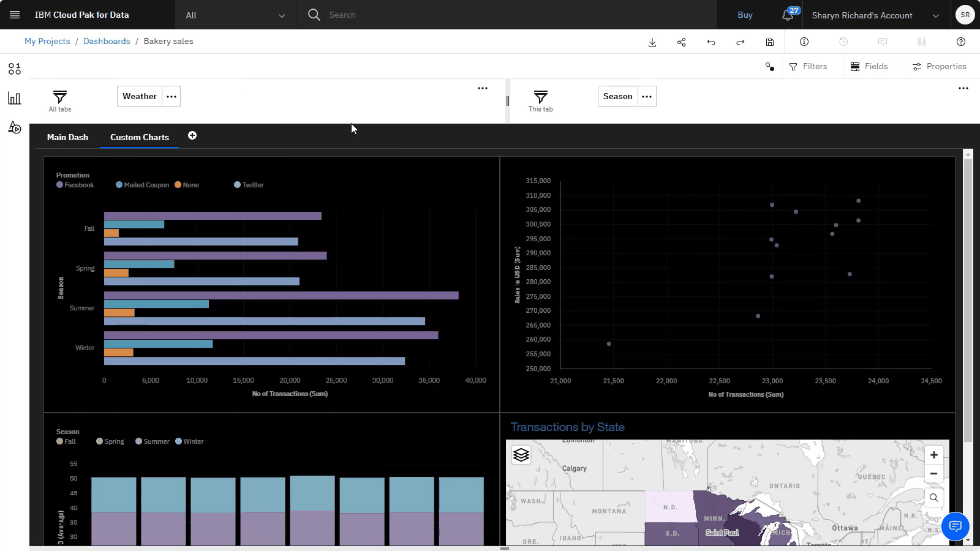980x551 pixels.
Task: Save the dashboard with disk icon
Action: point(770,42)
